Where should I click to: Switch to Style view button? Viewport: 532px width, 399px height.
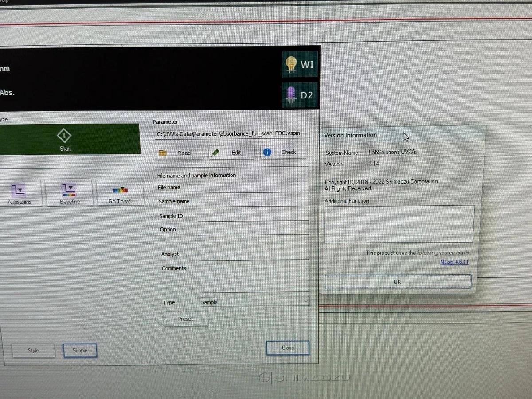coord(34,351)
